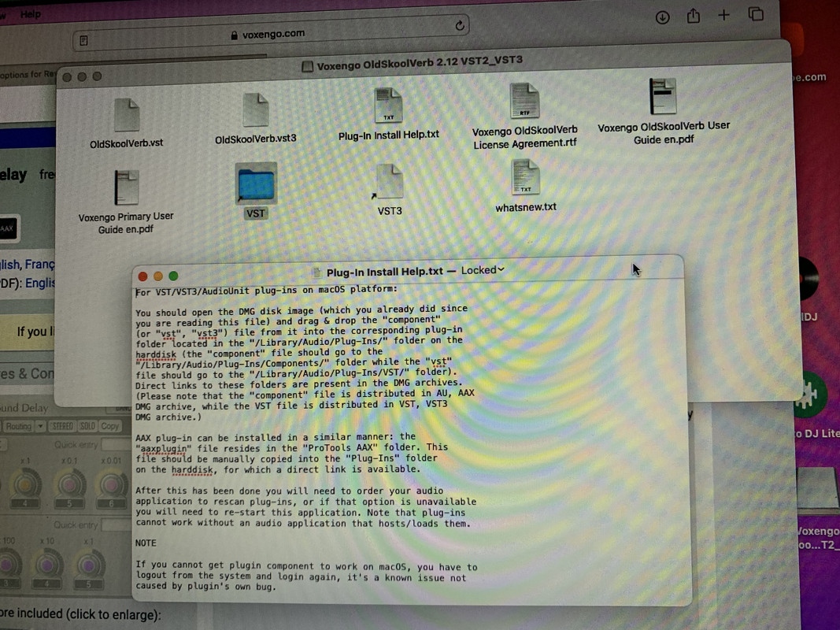840x630 pixels.
Task: Reload the voxengo.com page
Action: coord(460,25)
